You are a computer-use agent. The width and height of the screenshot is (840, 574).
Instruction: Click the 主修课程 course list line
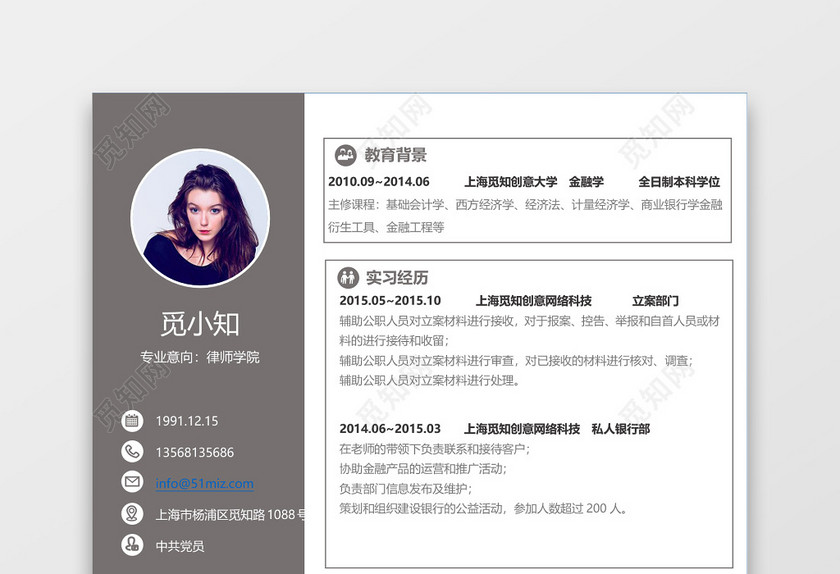(526, 205)
